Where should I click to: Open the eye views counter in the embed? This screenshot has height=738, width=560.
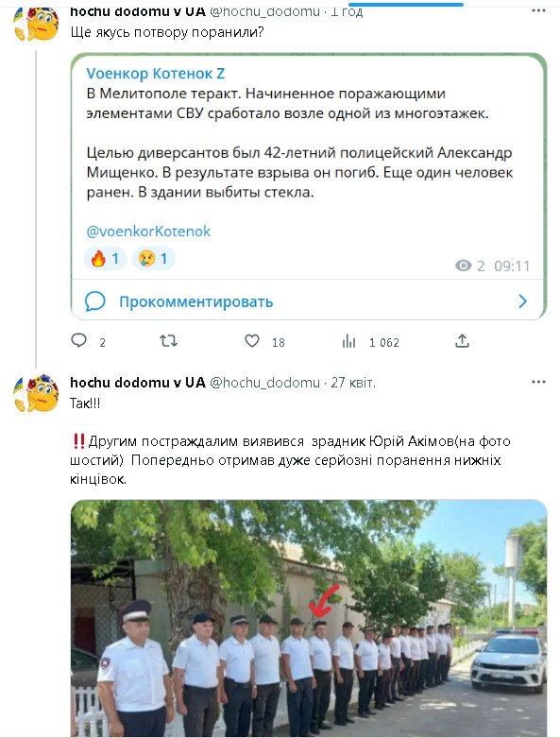click(x=469, y=266)
